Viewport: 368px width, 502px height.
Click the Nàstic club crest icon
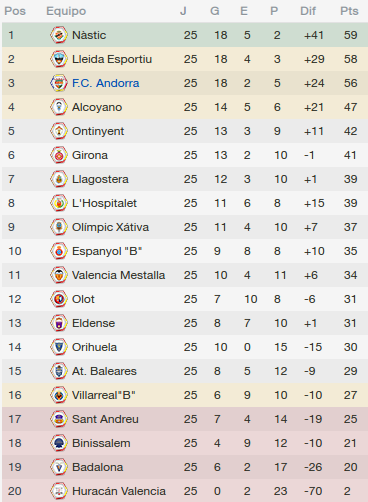[x=59, y=35]
